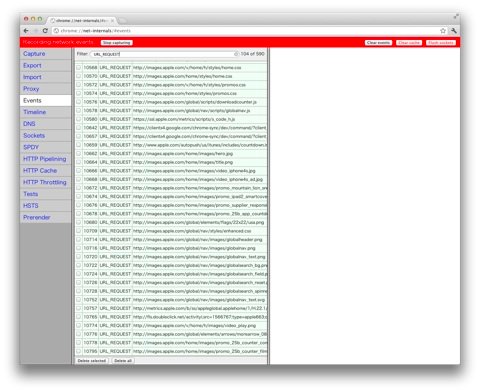The image size is (480, 392).
Task: Close the net-internals browser tab
Action: [112, 21]
